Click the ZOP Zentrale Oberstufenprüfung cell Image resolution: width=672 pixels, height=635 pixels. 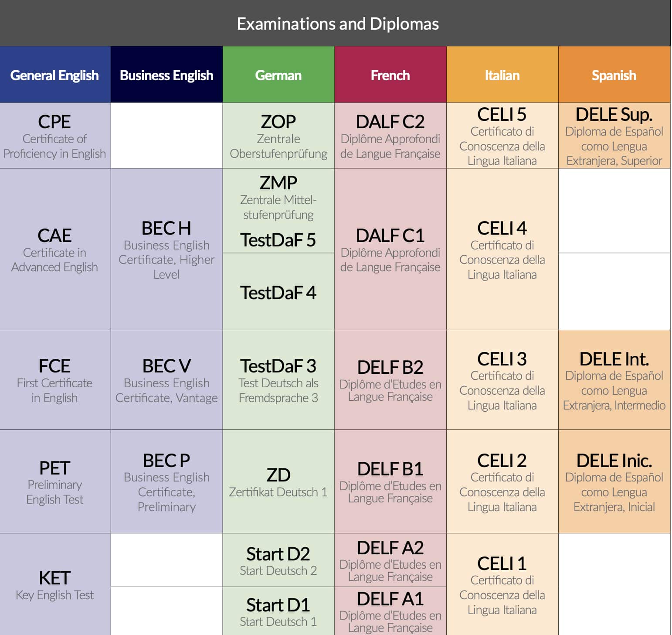tap(278, 136)
